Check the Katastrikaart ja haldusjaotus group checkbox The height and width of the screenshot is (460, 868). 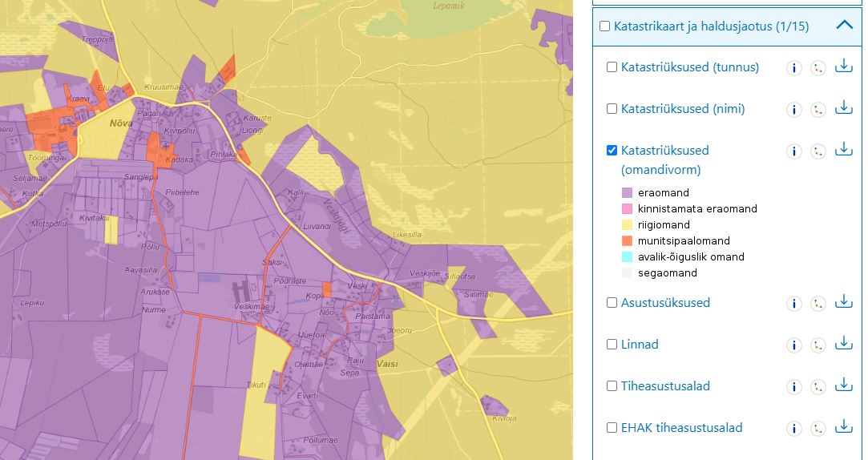point(605,26)
